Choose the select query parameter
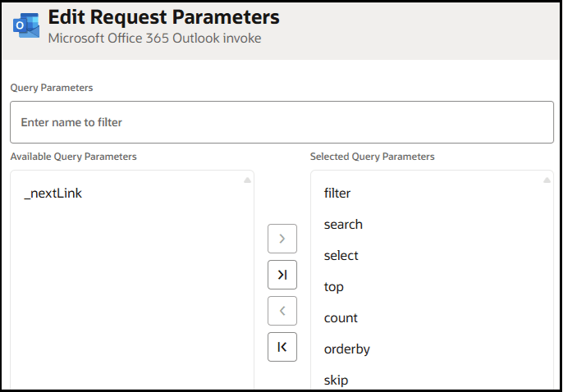The image size is (563, 392). (x=341, y=256)
